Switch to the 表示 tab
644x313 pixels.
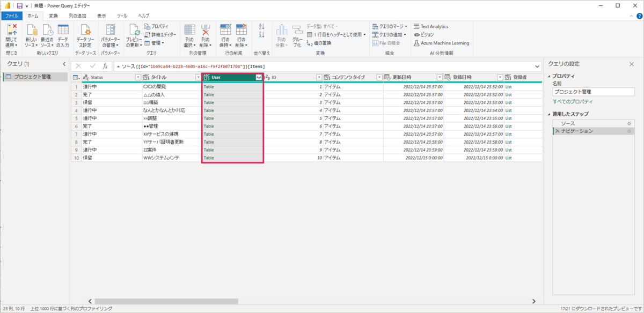[x=101, y=16]
